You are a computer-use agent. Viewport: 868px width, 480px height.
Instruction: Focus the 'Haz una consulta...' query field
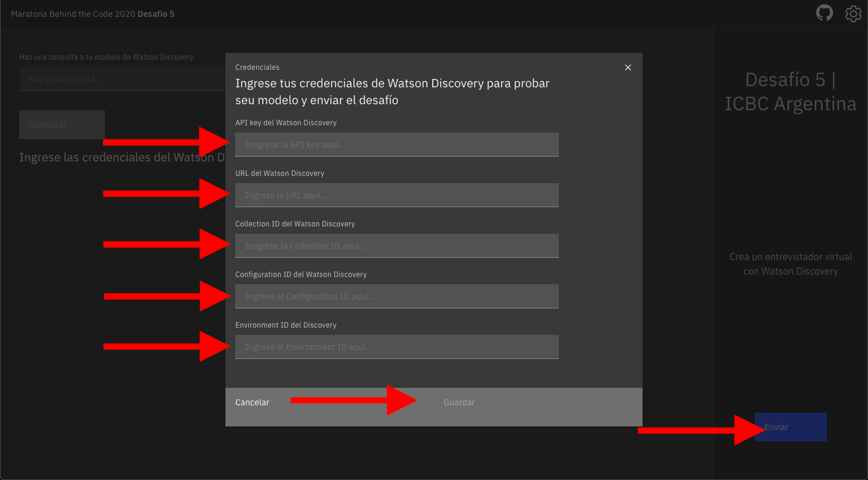(122, 79)
